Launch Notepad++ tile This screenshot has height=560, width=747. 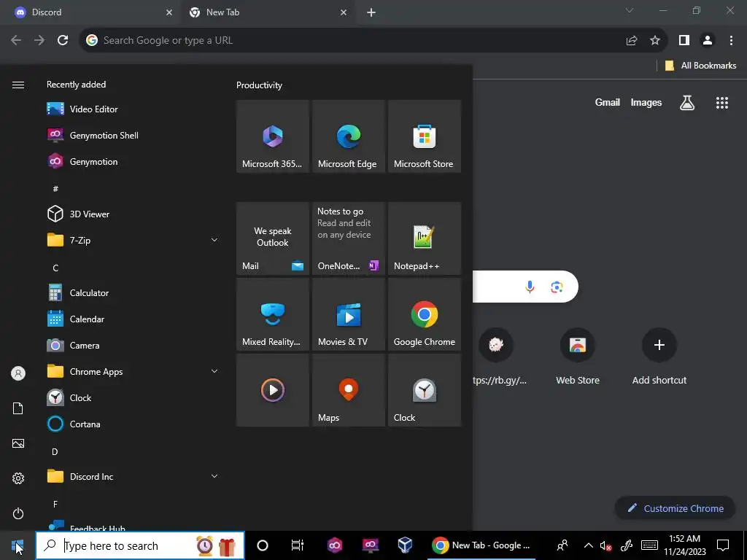point(425,238)
